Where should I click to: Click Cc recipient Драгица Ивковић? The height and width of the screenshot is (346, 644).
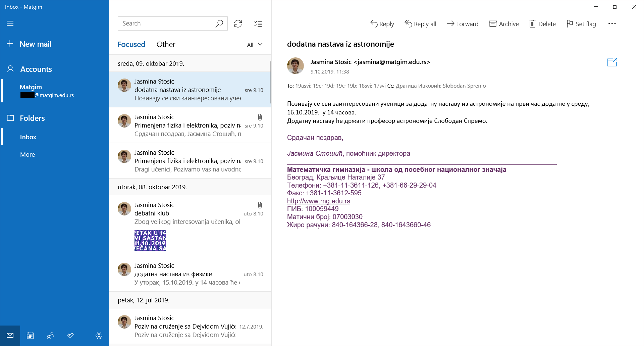tap(418, 86)
